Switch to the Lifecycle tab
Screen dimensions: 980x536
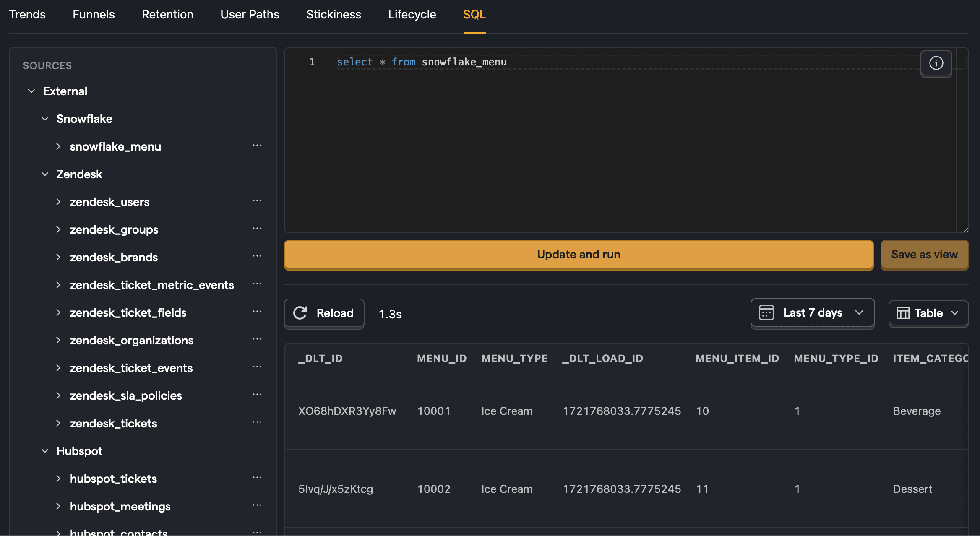click(412, 14)
